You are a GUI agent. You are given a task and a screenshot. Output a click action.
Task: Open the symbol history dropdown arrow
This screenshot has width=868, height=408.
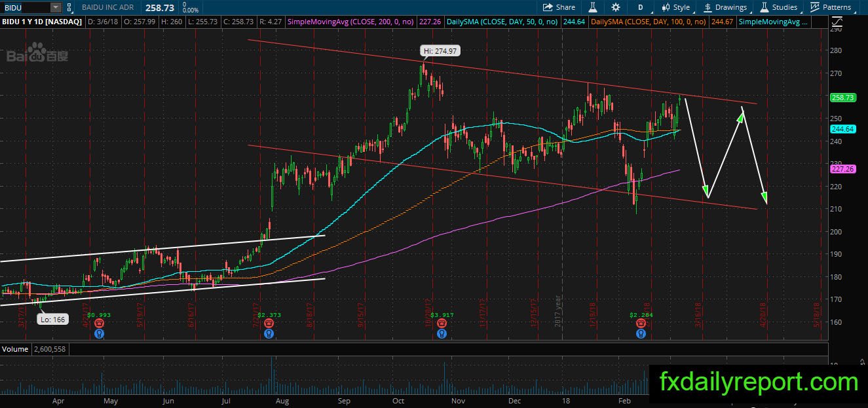coord(55,7)
